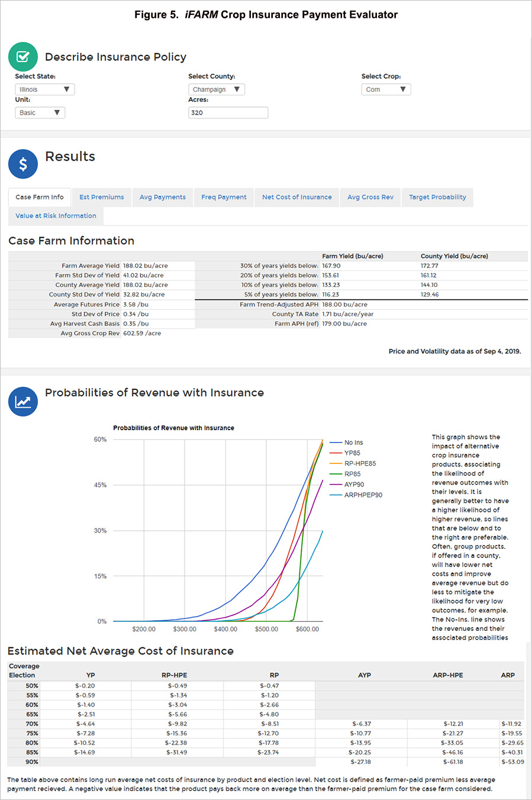Open the Unit dropdown showing Basic
This screenshot has height=800, width=532.
pyautogui.click(x=40, y=112)
